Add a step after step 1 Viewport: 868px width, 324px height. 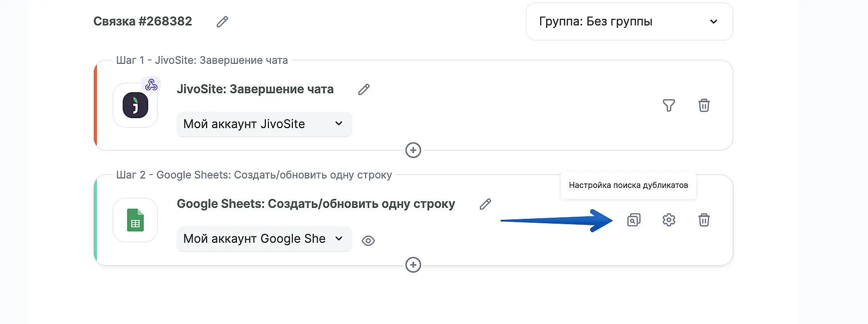pos(413,150)
